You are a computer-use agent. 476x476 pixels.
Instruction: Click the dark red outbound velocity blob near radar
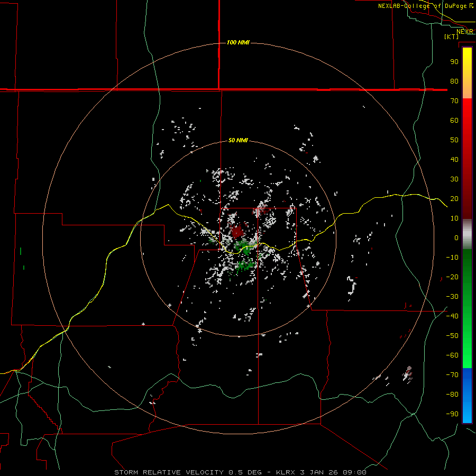click(x=237, y=232)
